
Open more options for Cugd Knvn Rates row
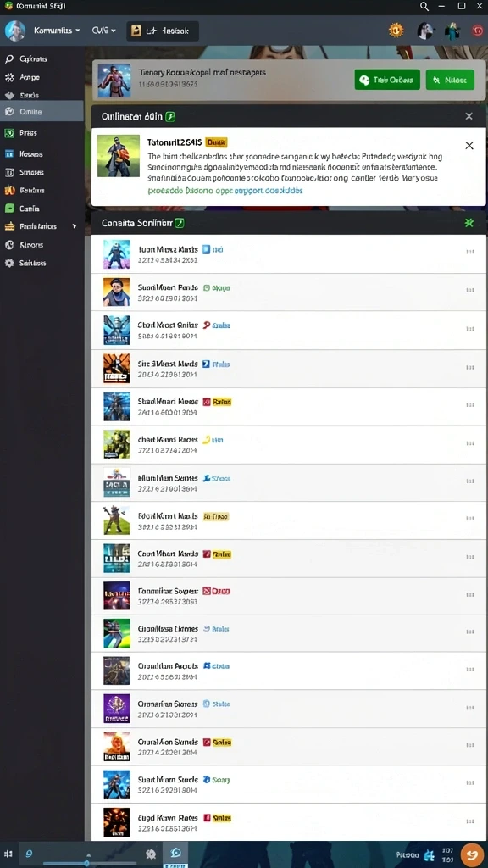(x=469, y=821)
